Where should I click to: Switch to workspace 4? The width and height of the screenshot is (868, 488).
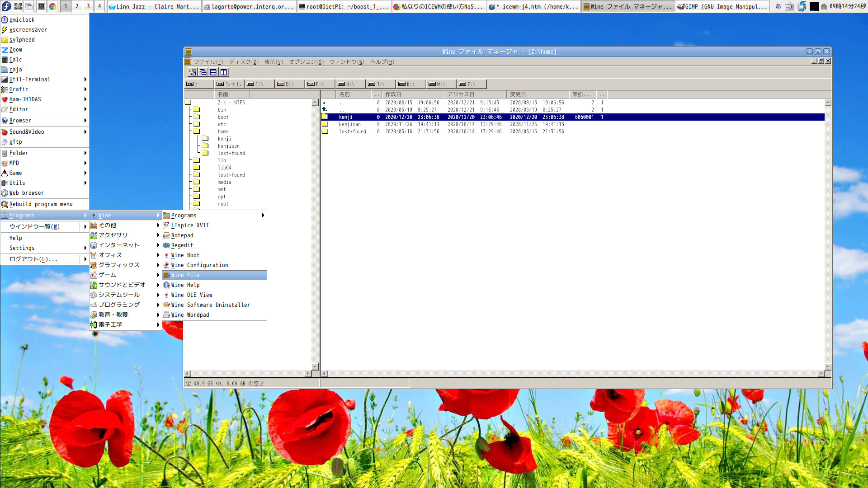[x=99, y=6]
